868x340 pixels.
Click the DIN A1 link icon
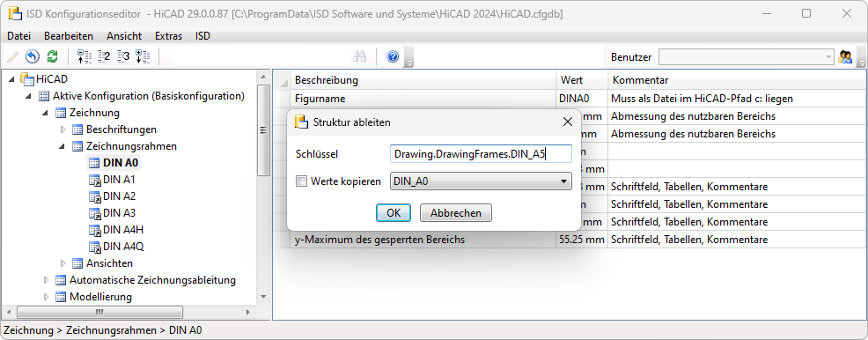(x=95, y=180)
